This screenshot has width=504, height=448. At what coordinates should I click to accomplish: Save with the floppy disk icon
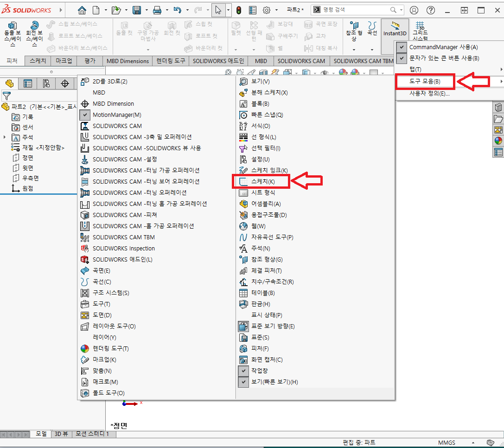click(137, 10)
